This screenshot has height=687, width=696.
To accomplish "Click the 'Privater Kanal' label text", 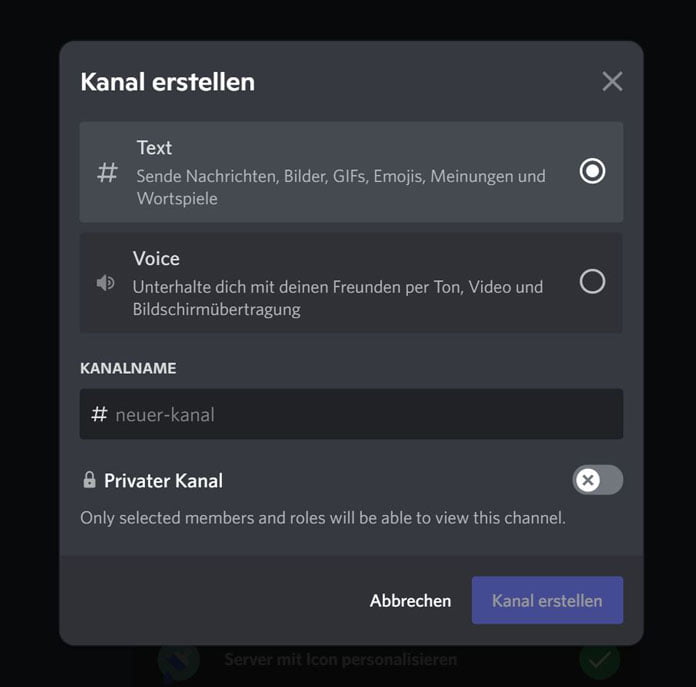I will click(163, 481).
